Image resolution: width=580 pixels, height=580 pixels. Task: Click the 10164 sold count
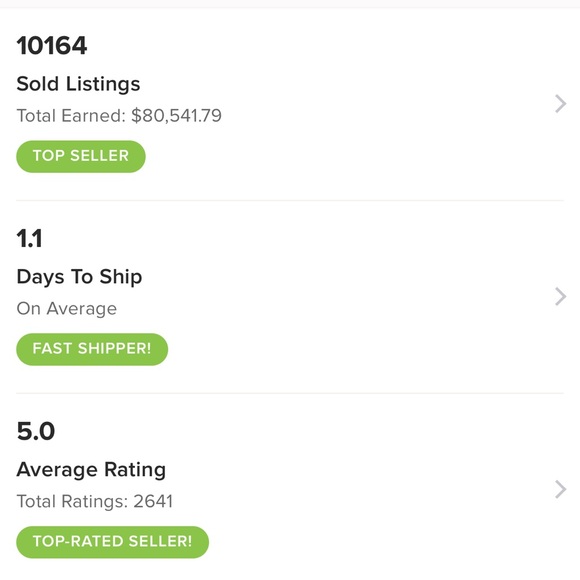pyautogui.click(x=52, y=45)
